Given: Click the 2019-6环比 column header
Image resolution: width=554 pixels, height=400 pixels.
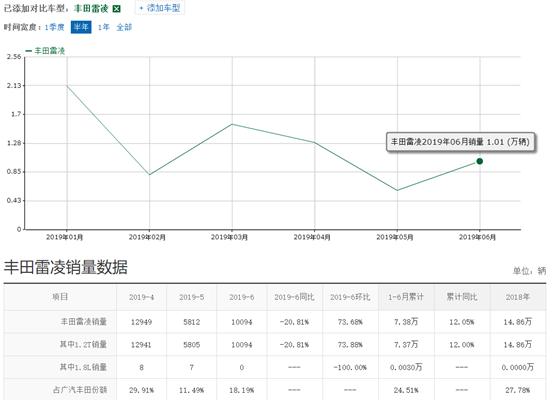Looking at the screenshot, I should (350, 297).
